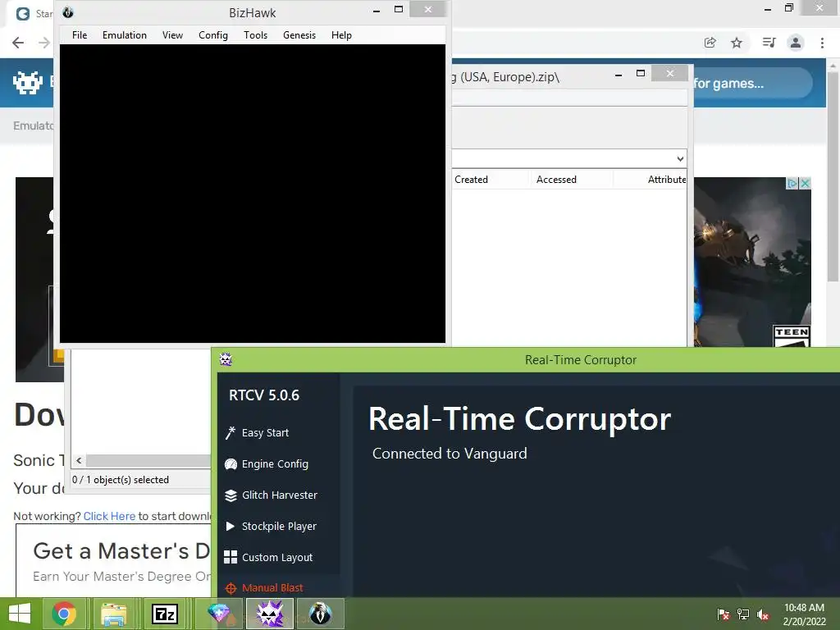
Task: Open the Chrome profile avatar icon
Action: pyautogui.click(x=796, y=43)
